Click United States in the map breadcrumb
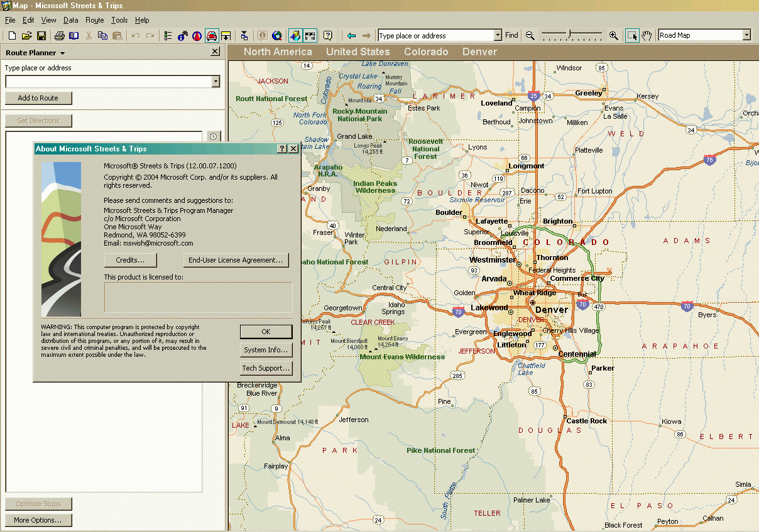The width and height of the screenshot is (759, 532). [358, 52]
